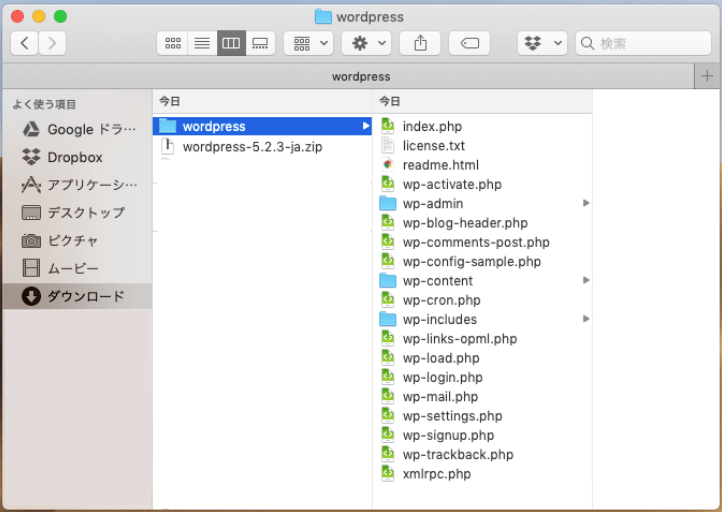Open the Dropbox toolbar dropdown
This screenshot has height=512, width=722.
(x=542, y=43)
